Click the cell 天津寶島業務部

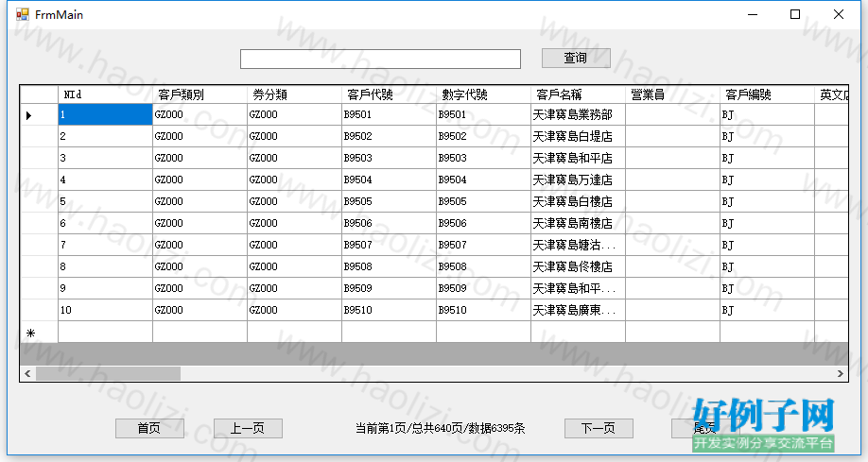pos(579,114)
